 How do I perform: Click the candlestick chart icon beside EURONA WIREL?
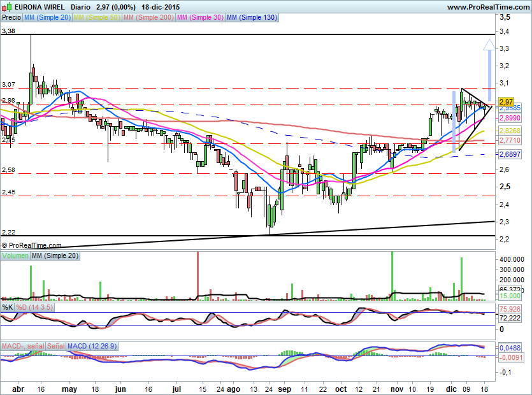(x=6, y=7)
